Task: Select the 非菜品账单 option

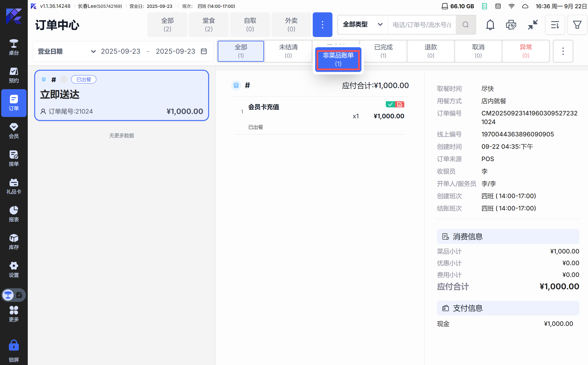Action: click(x=338, y=59)
